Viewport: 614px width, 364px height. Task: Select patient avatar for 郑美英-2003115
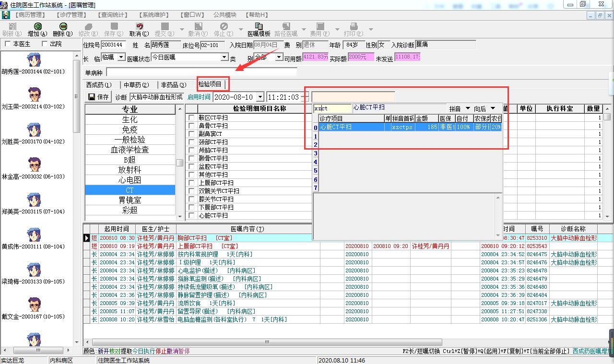pos(34,200)
